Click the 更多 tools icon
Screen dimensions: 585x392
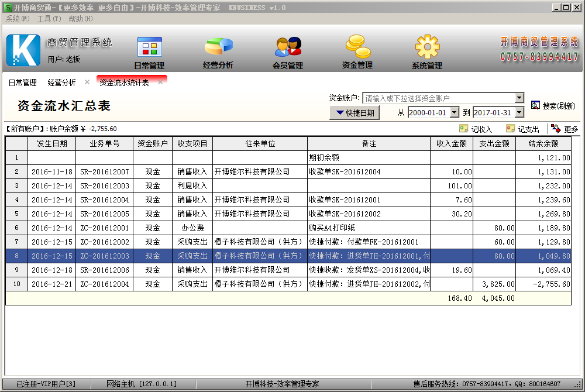click(x=556, y=129)
